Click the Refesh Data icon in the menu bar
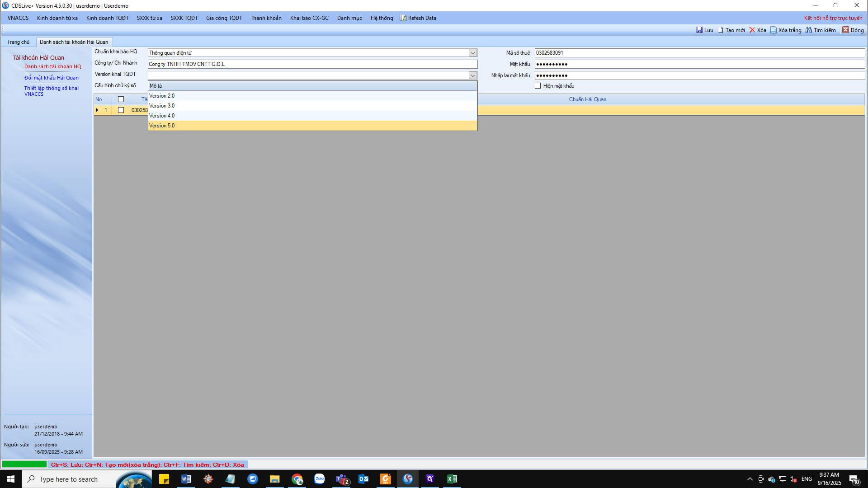 pyautogui.click(x=403, y=18)
